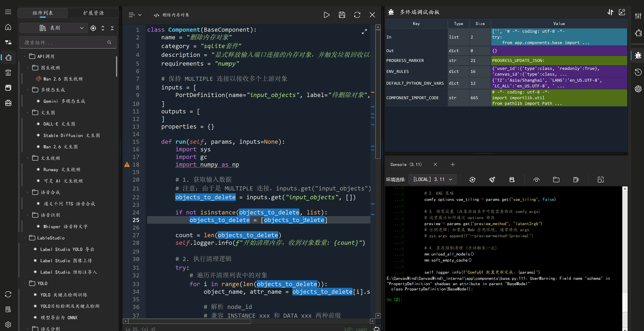644x331 pixels.
Task: Switch to 扩展资源 tab
Action: tap(93, 13)
